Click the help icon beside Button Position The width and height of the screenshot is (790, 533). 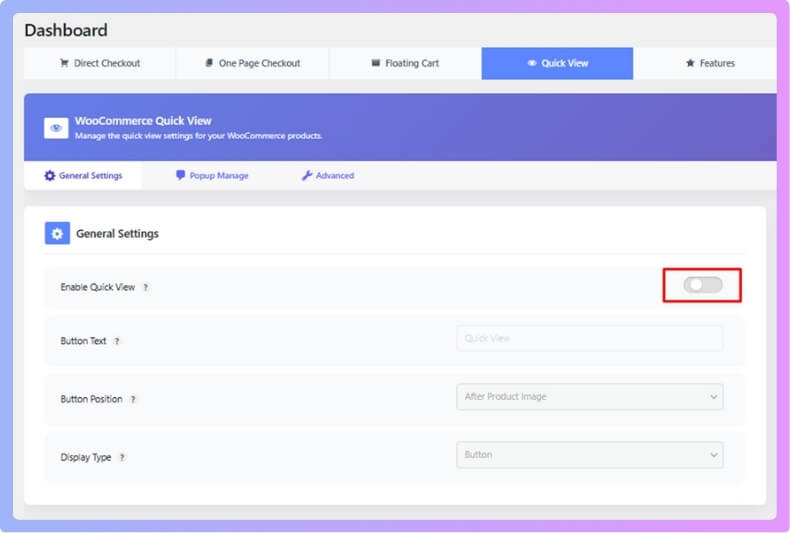133,399
